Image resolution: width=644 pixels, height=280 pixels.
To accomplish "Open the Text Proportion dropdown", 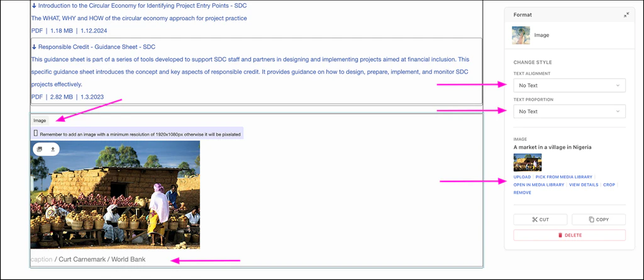I will point(569,112).
